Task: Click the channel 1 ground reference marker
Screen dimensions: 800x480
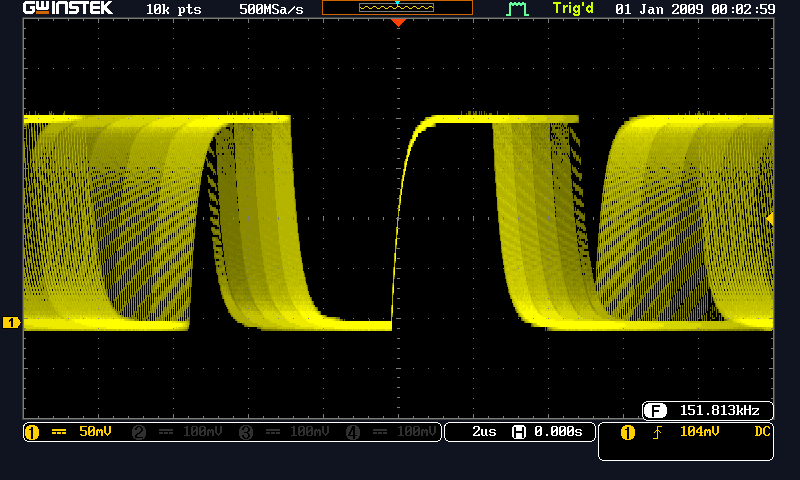Action: tap(12, 322)
